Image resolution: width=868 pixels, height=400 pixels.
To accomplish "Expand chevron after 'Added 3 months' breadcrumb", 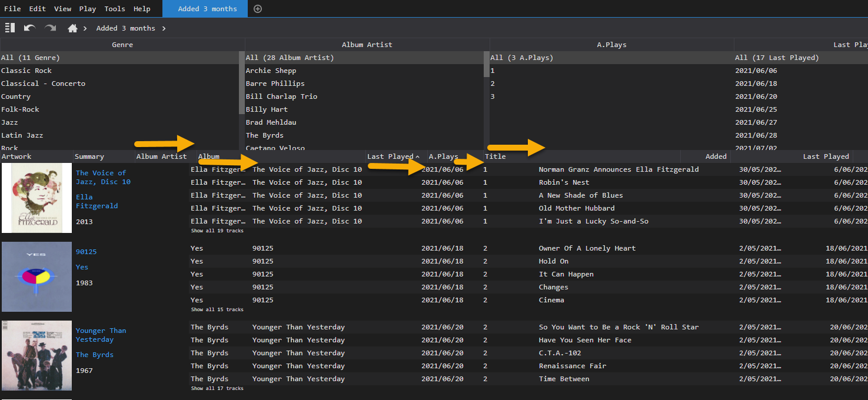I will point(164,28).
